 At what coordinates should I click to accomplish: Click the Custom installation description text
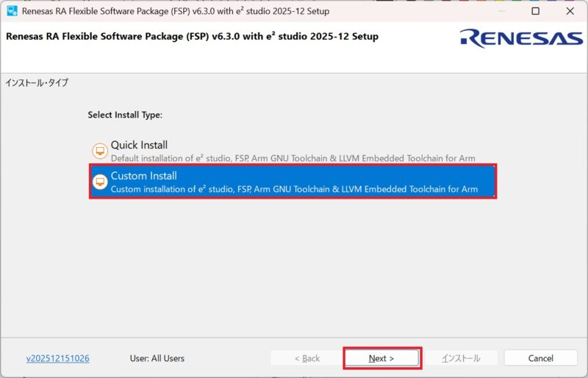[x=294, y=189]
